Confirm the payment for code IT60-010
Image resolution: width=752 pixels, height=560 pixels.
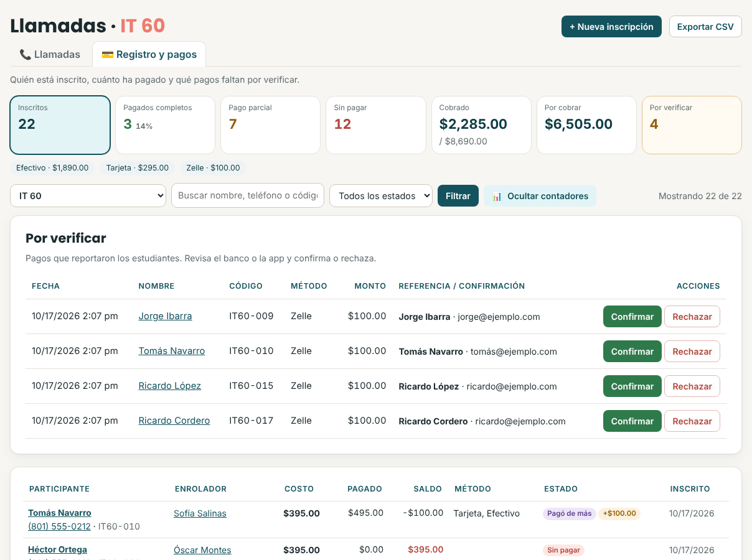pos(632,352)
